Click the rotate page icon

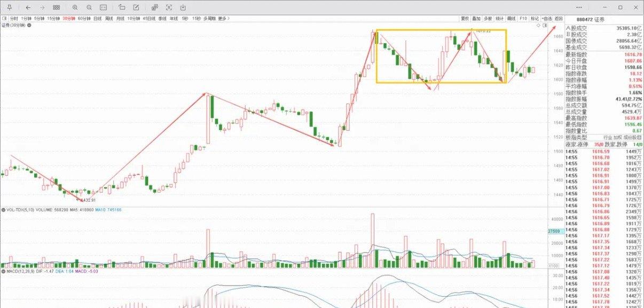coord(122,7)
